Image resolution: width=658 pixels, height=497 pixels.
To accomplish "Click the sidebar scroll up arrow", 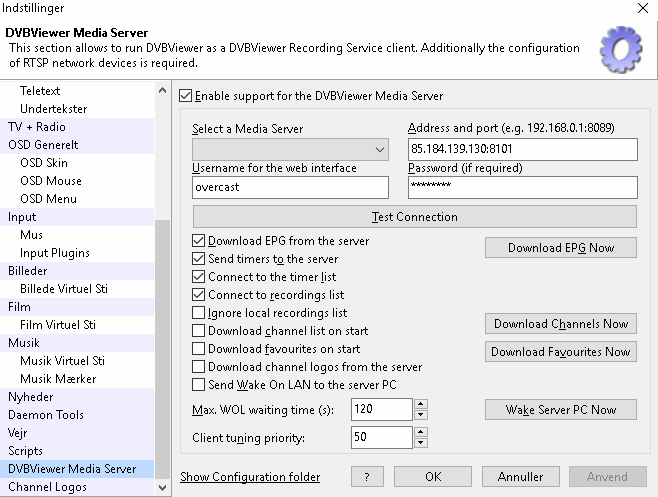I will (162, 90).
